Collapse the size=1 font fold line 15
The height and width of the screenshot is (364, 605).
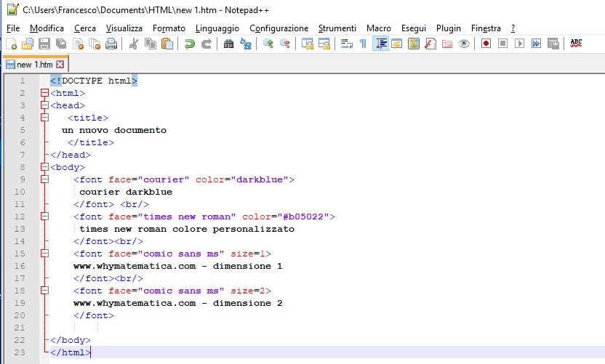click(x=45, y=254)
